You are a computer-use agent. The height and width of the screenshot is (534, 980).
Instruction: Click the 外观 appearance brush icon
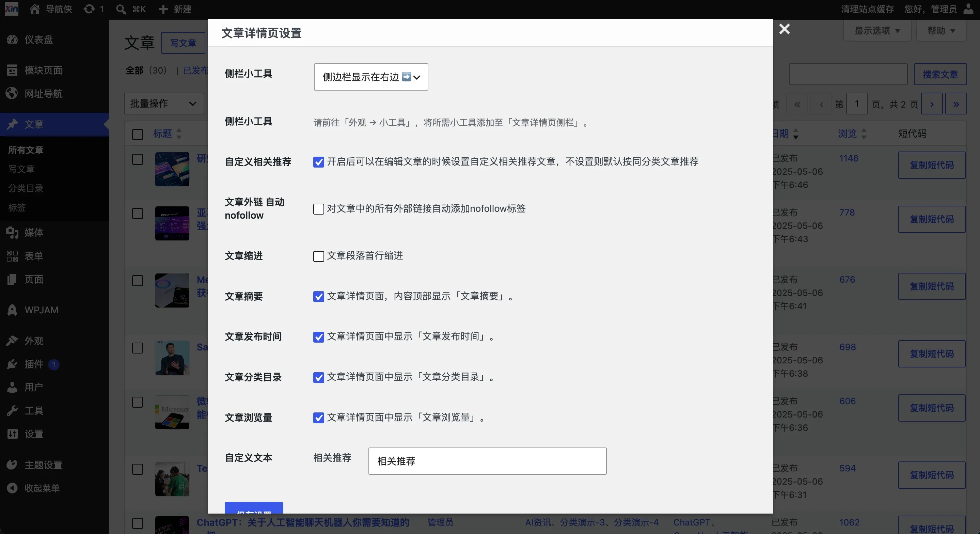point(12,341)
